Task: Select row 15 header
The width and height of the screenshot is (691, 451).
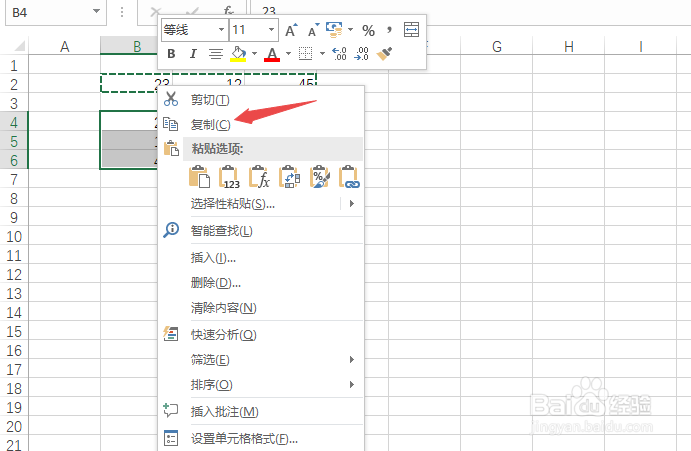Action: click(x=14, y=332)
